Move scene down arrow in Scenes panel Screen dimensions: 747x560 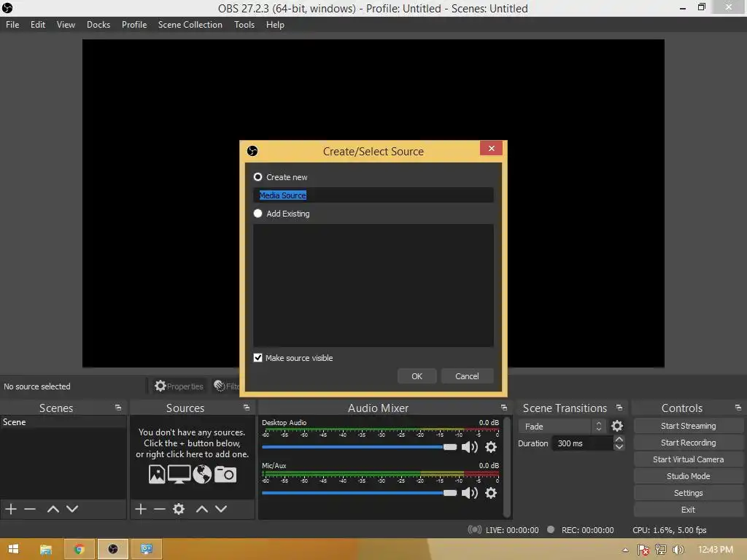tap(72, 509)
